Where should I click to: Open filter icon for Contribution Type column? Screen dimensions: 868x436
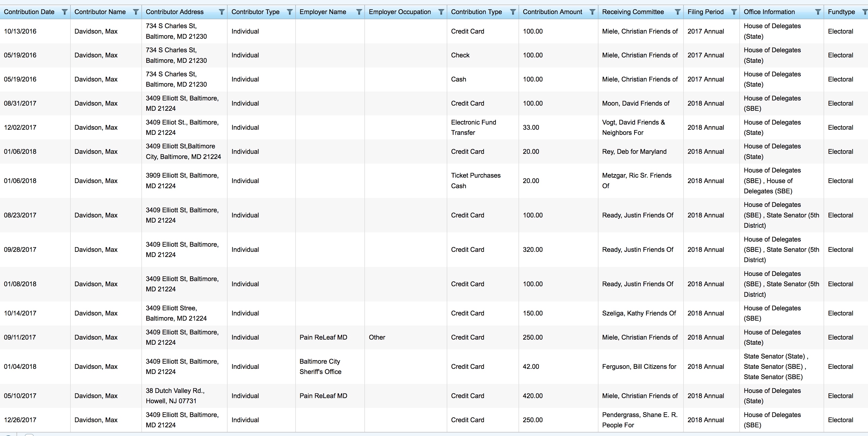tap(513, 12)
